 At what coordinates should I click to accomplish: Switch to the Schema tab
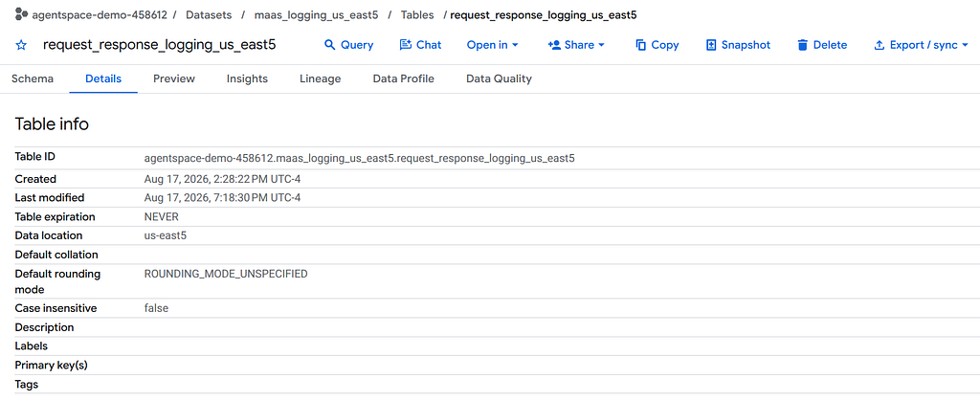pyautogui.click(x=33, y=78)
